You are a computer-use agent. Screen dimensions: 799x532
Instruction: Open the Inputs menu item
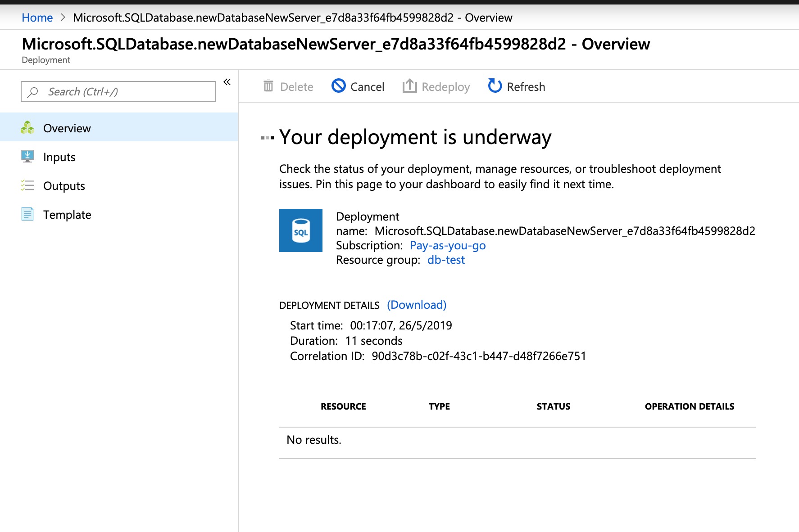[x=59, y=157]
